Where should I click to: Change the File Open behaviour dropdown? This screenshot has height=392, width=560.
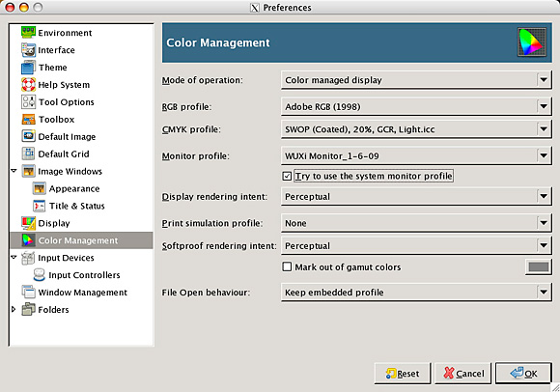(416, 293)
